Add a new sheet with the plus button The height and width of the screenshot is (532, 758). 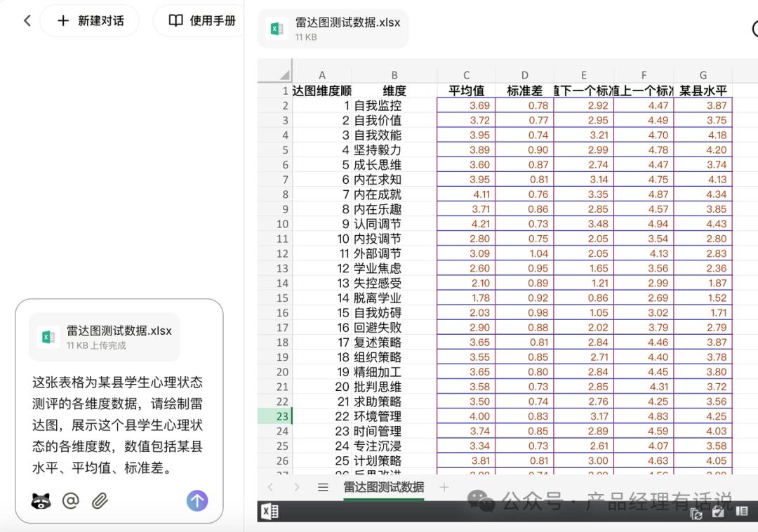[444, 487]
